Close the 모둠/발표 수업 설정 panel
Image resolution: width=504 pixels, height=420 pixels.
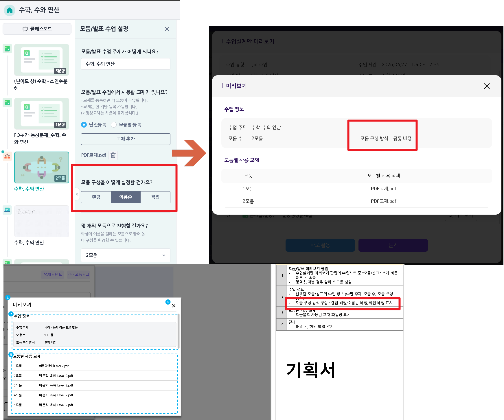pyautogui.click(x=167, y=29)
